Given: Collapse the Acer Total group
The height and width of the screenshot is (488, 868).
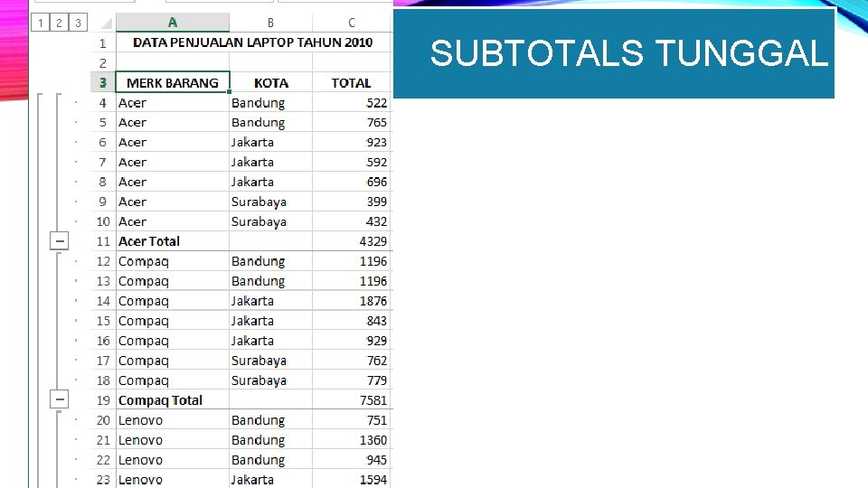Looking at the screenshot, I should tap(60, 241).
